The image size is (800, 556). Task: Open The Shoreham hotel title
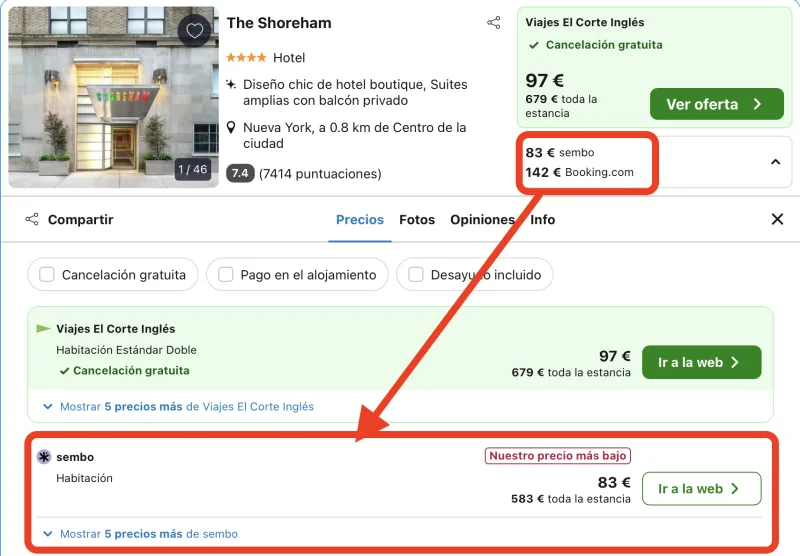tap(279, 23)
